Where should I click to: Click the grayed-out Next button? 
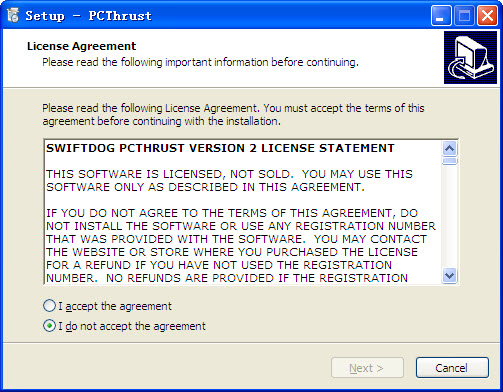(367, 368)
